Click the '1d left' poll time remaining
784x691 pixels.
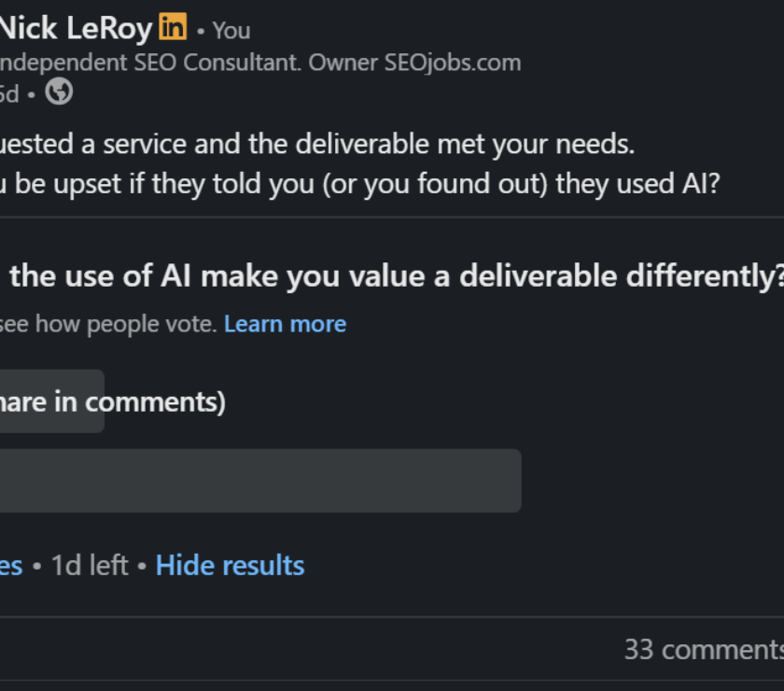point(90,566)
